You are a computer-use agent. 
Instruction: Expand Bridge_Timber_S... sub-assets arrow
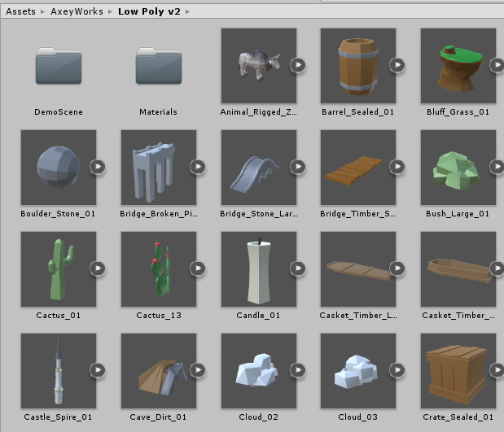pos(397,167)
